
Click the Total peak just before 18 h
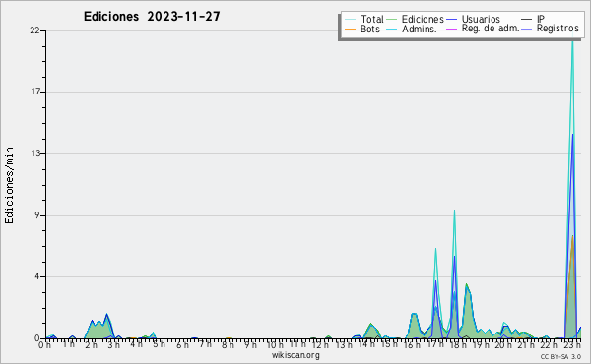click(454, 212)
